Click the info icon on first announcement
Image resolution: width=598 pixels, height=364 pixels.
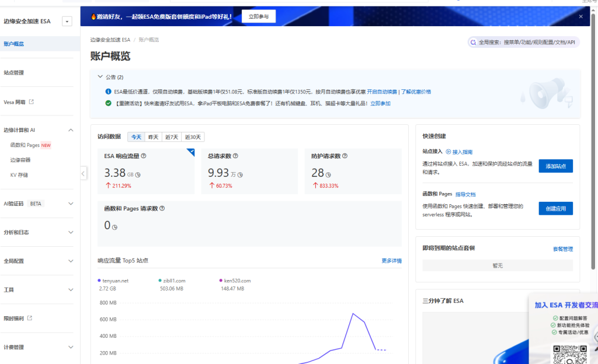pos(108,92)
